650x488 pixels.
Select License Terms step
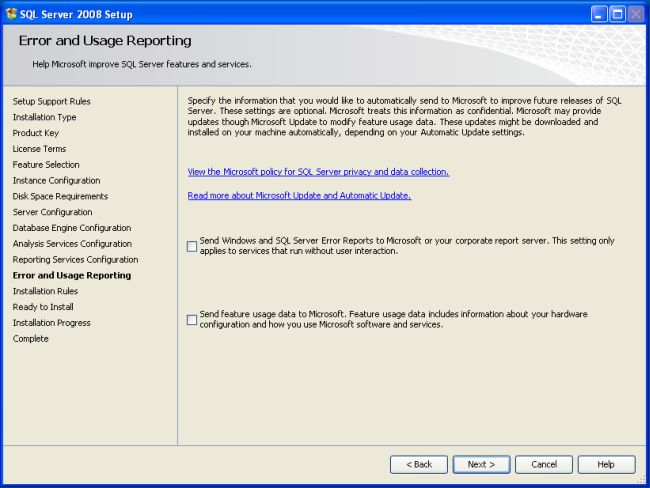(x=39, y=148)
